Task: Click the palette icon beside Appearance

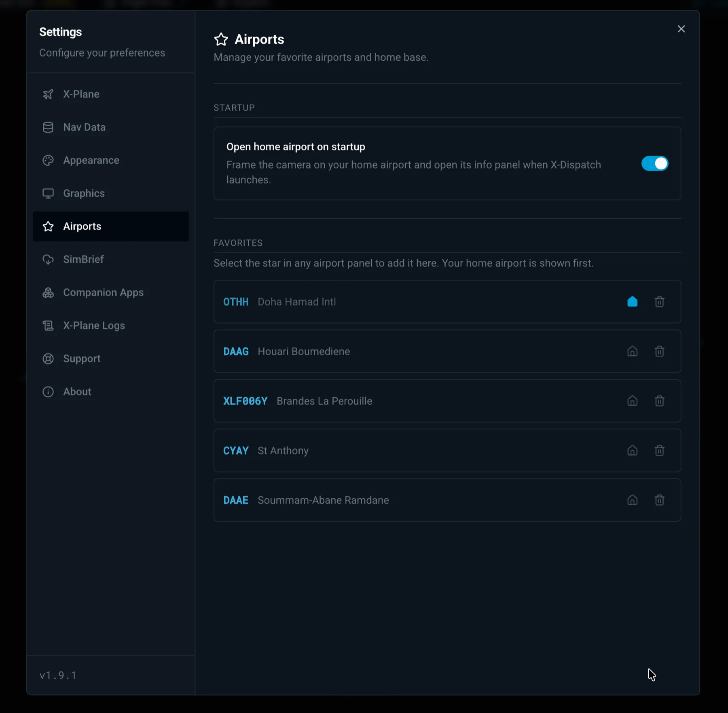Action: [48, 160]
